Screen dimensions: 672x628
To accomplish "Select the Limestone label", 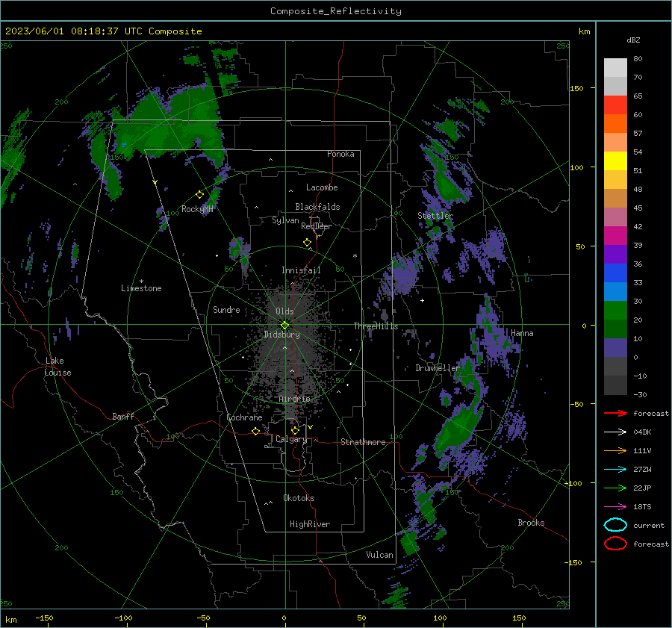I will [x=141, y=288].
